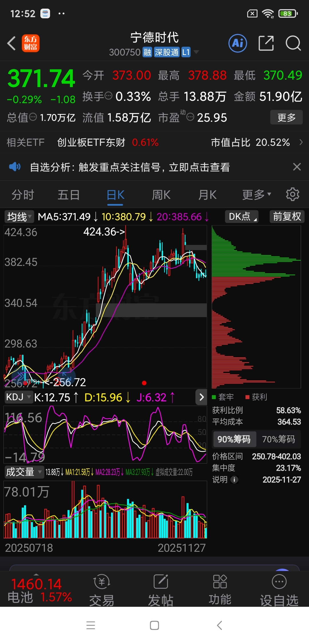309x644 pixels.
Task: Tap the 换手 info circle icon
Action: pos(108,96)
